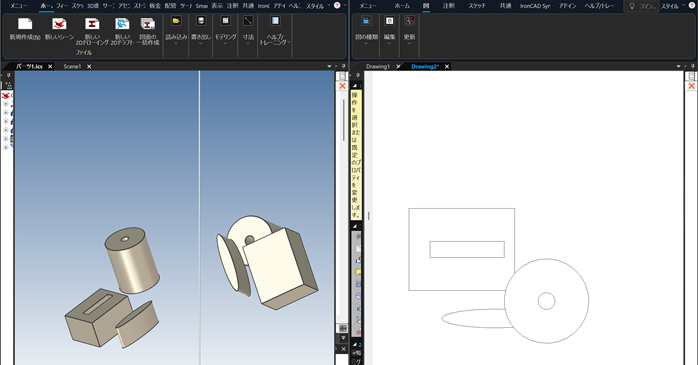Select the large circle in Drawing2 sheet

(546, 301)
